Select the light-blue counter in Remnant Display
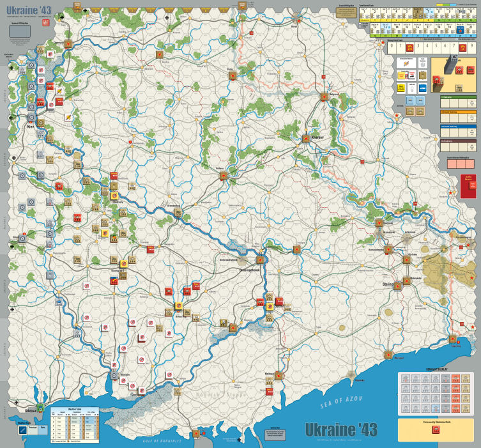The width and height of the screenshot is (481, 448). coord(436,408)
